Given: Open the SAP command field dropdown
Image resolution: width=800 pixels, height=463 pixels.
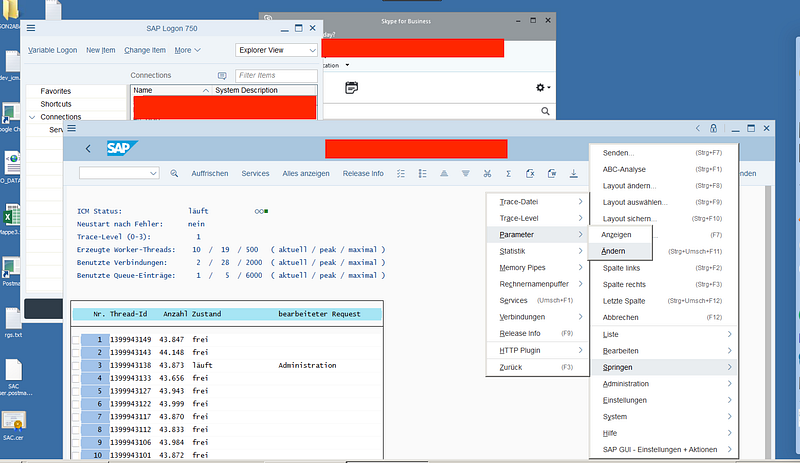Looking at the screenshot, I should click(153, 174).
